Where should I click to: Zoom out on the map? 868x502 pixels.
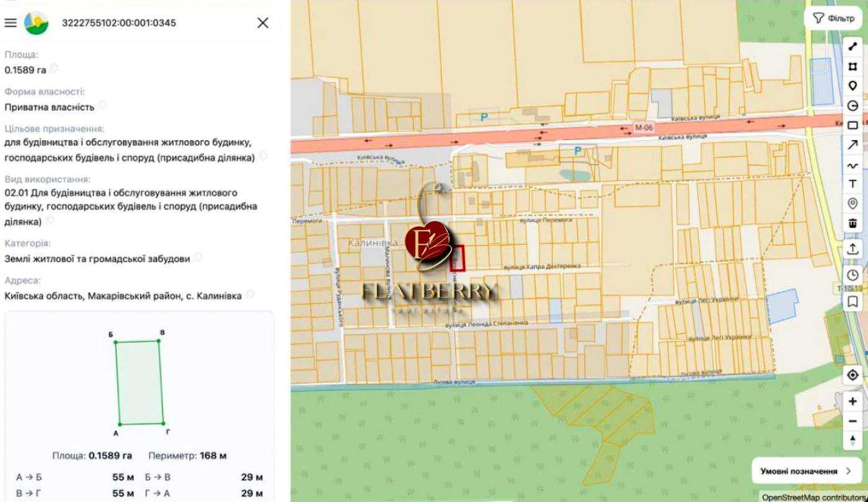coord(852,421)
